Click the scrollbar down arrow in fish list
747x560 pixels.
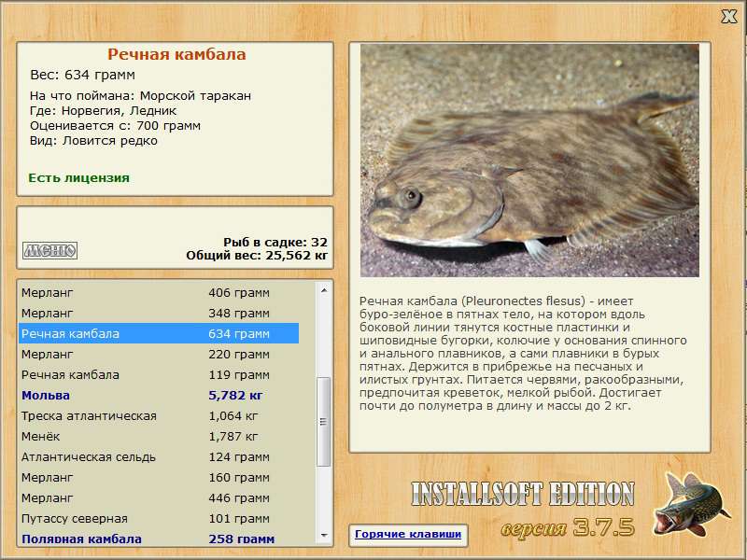324,536
